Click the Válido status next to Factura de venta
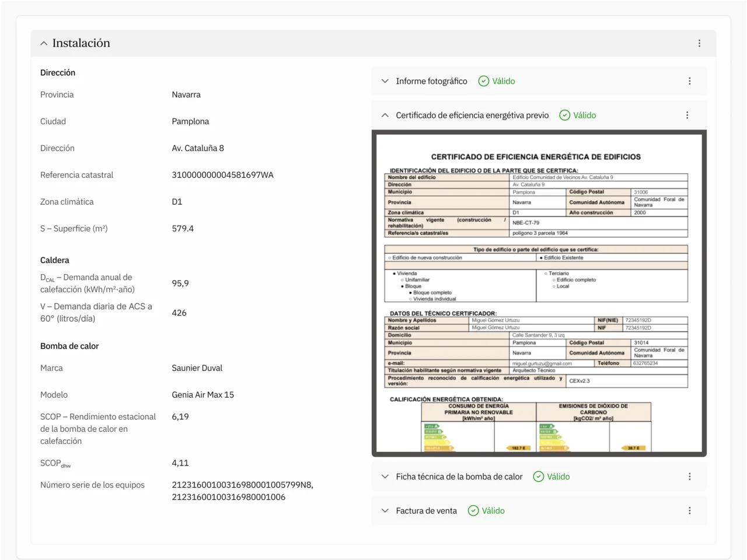747x560 pixels. (493, 510)
